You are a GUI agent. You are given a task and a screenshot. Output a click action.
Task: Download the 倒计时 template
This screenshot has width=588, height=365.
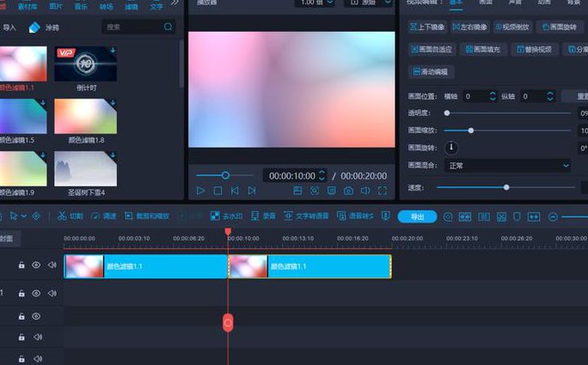[113, 50]
